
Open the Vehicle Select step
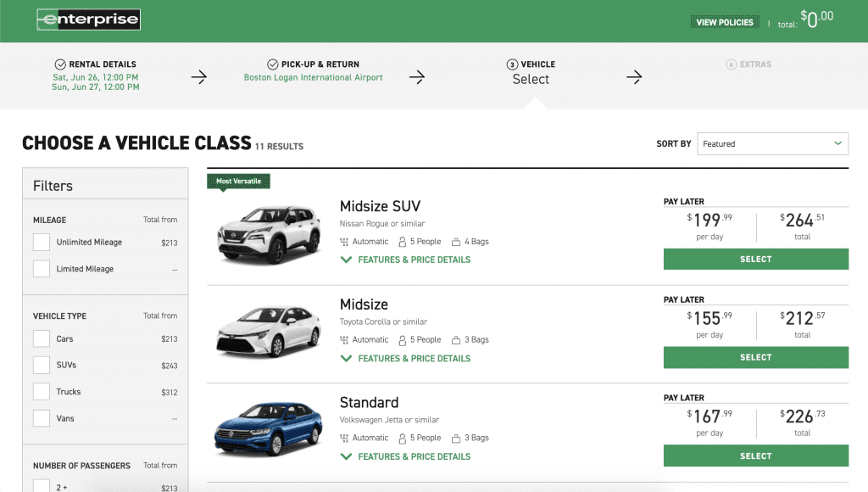(x=531, y=72)
